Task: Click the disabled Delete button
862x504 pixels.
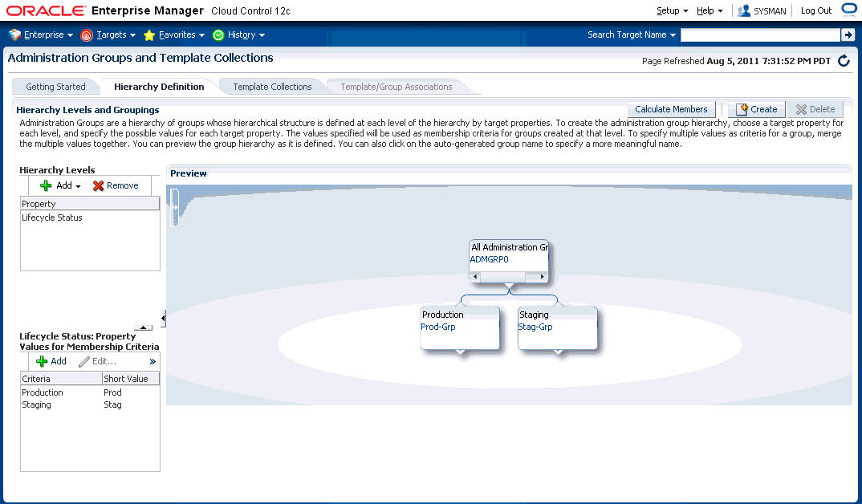Action: (815, 109)
